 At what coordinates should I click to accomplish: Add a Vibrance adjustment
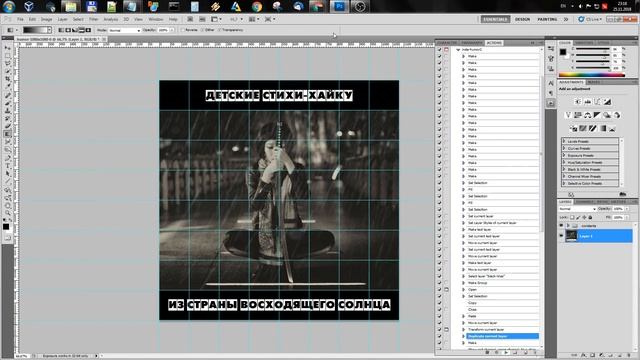point(568,115)
